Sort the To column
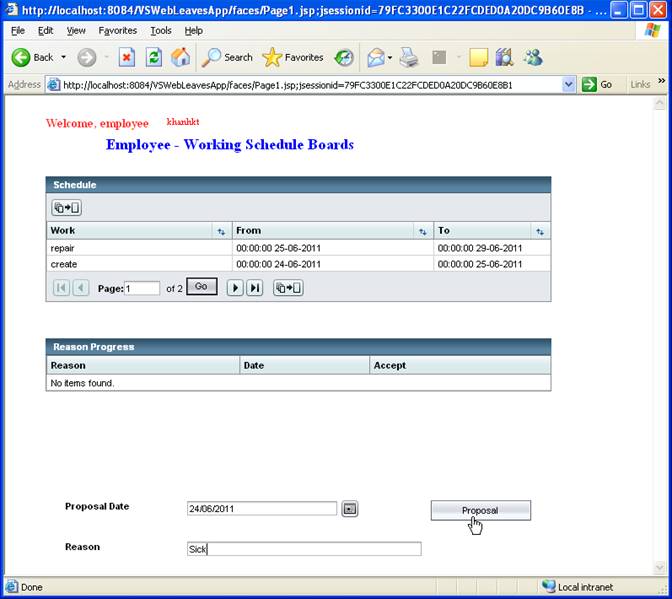 [540, 231]
